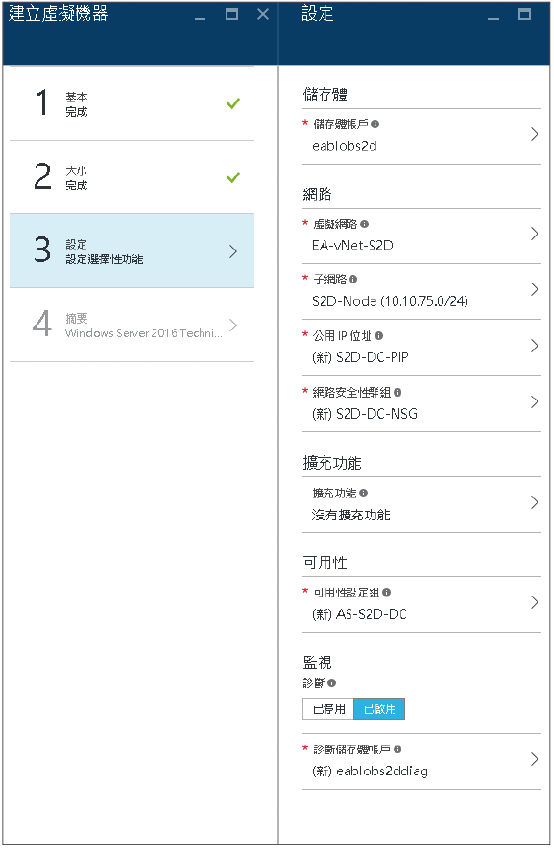The height and width of the screenshot is (849, 554).
Task: Open public IP S2D-DC-PIP setting
Action: point(421,347)
